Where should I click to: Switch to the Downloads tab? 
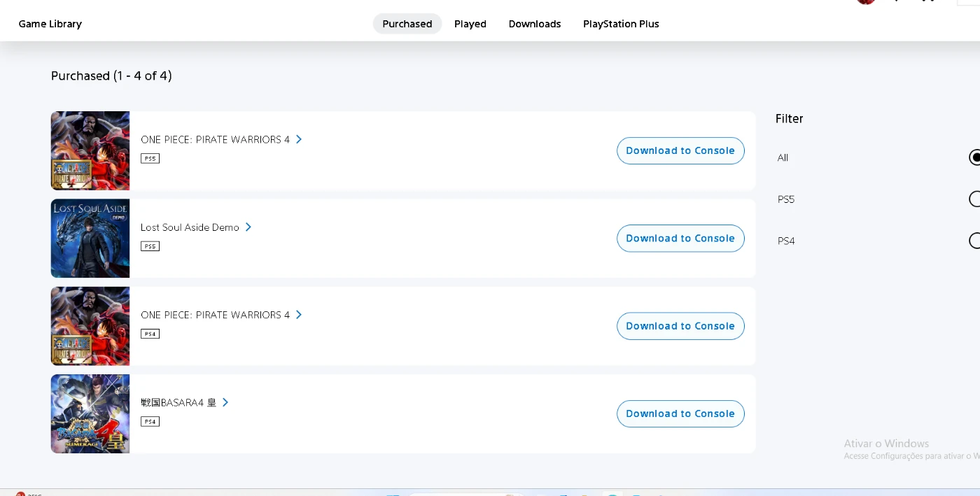pyautogui.click(x=535, y=24)
